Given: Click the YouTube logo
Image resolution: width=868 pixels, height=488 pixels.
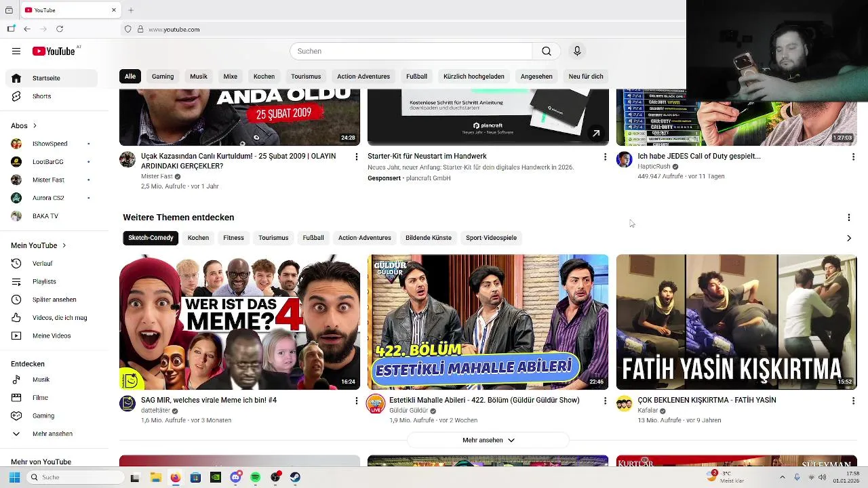Looking at the screenshot, I should pyautogui.click(x=54, y=52).
